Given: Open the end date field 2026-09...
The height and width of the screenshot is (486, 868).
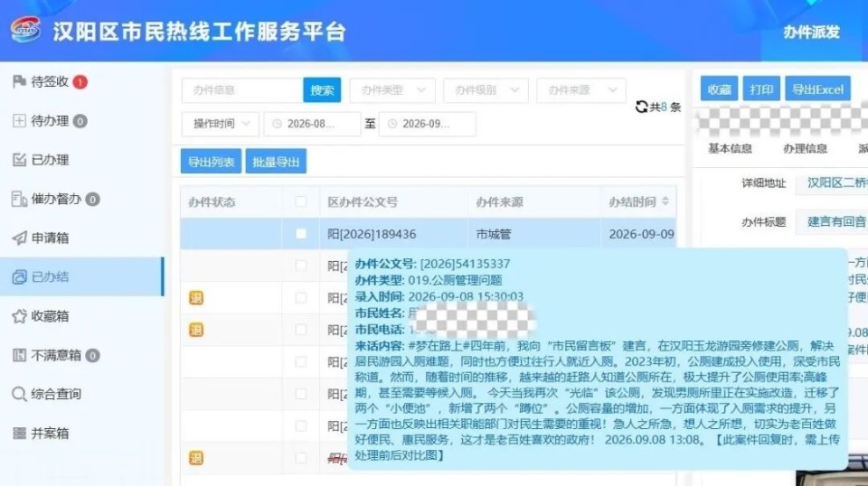Looking at the screenshot, I should point(428,124).
